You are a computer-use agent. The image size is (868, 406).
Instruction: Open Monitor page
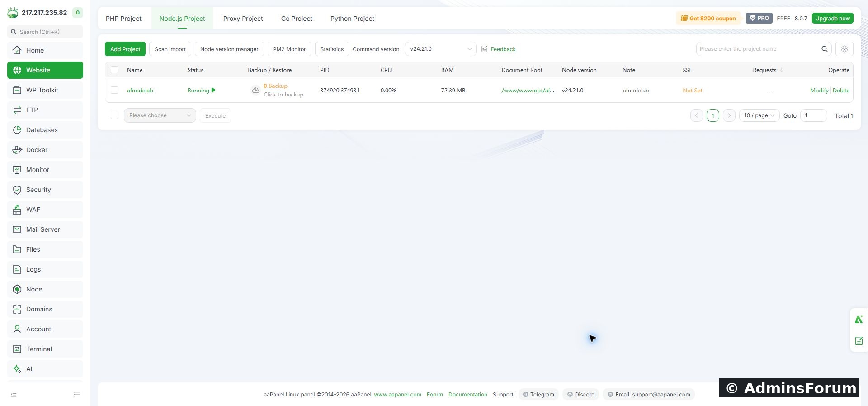click(x=45, y=170)
